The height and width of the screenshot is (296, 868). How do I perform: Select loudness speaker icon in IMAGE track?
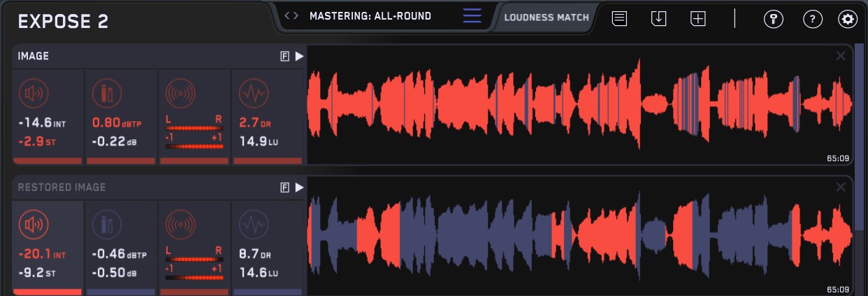(33, 92)
